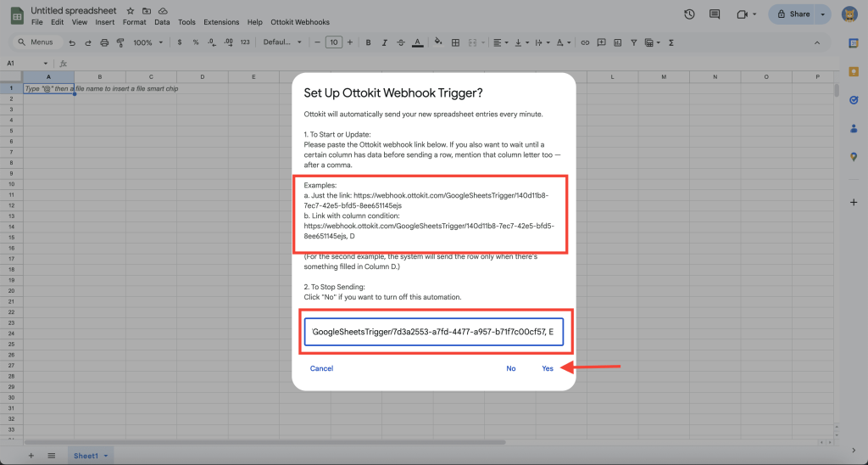Click the undo arrow icon
The height and width of the screenshot is (465, 868).
click(72, 42)
